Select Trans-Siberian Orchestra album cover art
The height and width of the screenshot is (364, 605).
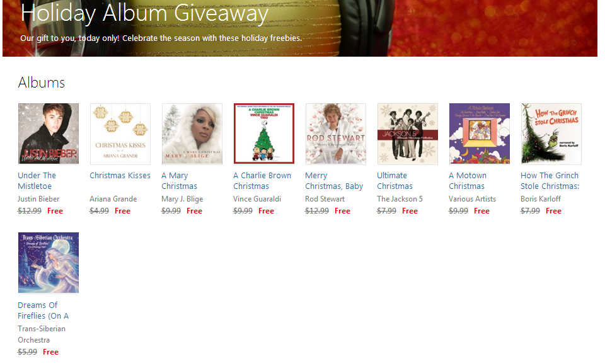(49, 263)
